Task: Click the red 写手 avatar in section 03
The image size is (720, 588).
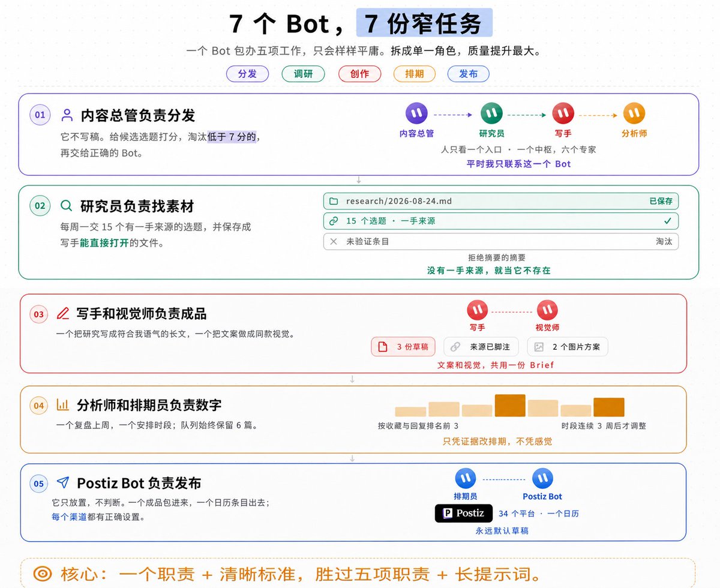Action: [478, 310]
